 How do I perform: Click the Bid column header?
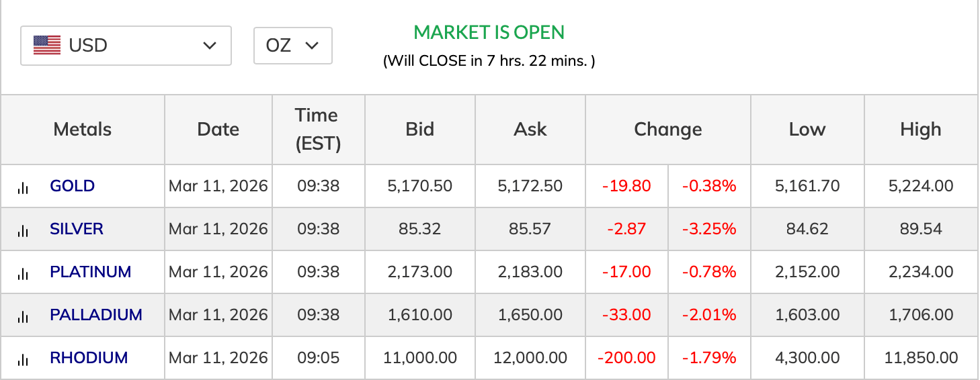point(420,130)
